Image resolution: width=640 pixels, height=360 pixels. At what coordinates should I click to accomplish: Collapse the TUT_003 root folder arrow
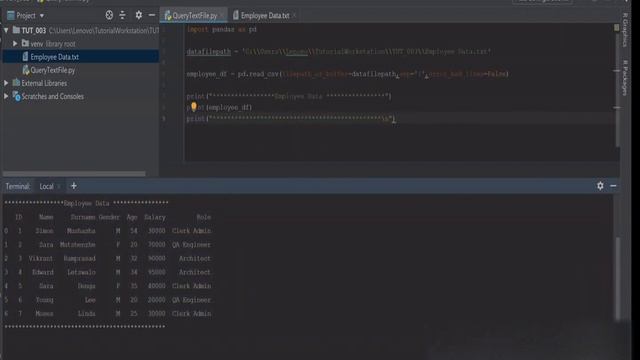6,30
